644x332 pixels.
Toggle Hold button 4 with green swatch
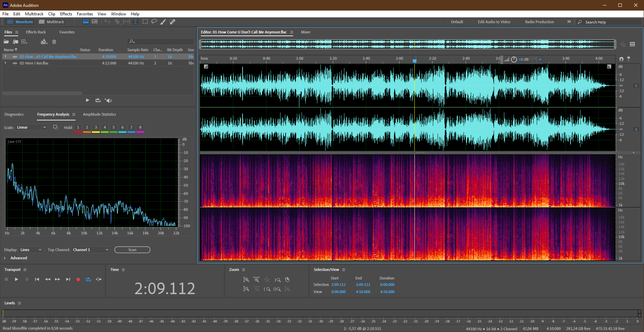pos(105,128)
